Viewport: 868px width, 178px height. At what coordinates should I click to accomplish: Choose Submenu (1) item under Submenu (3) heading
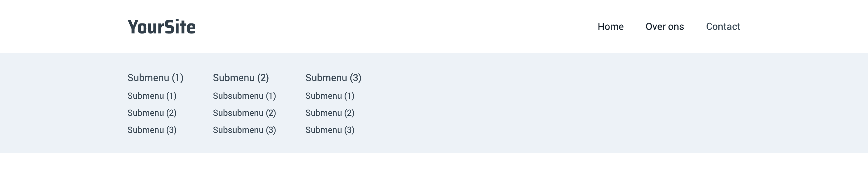330,96
